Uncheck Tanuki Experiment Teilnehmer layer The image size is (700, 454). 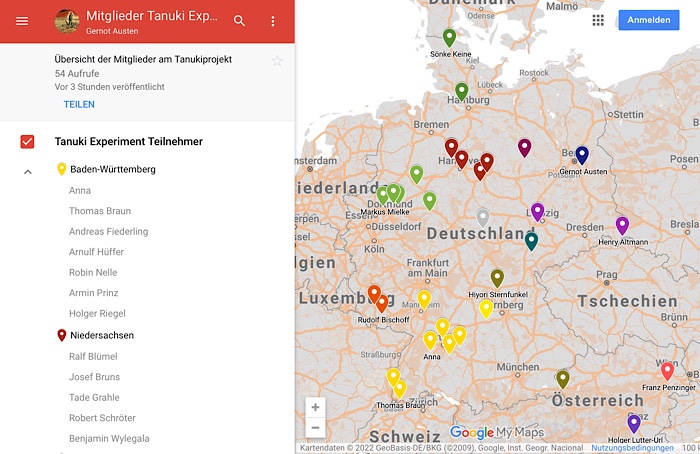coord(28,142)
